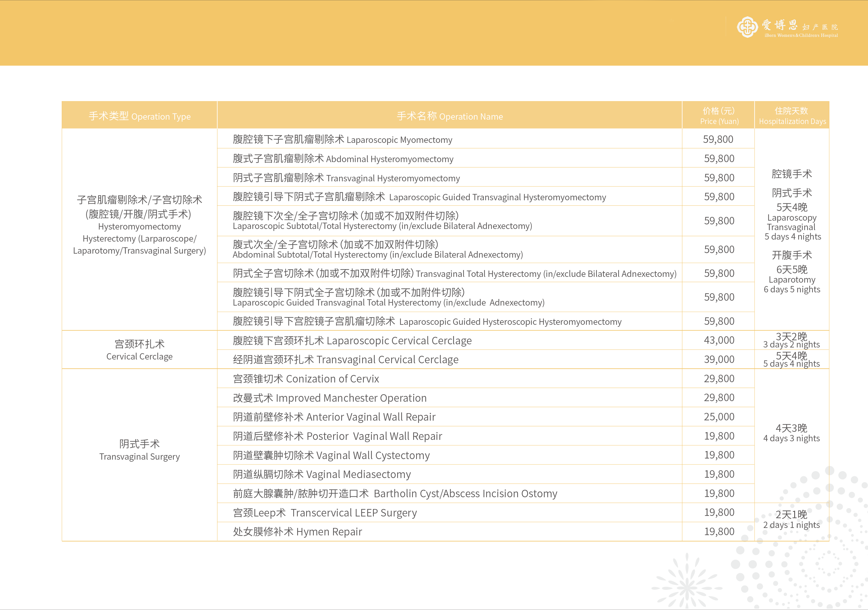Click '5 days 4 nights' for Transvaginal Cerclage
Screen dimensions: 868x610
coord(792,359)
